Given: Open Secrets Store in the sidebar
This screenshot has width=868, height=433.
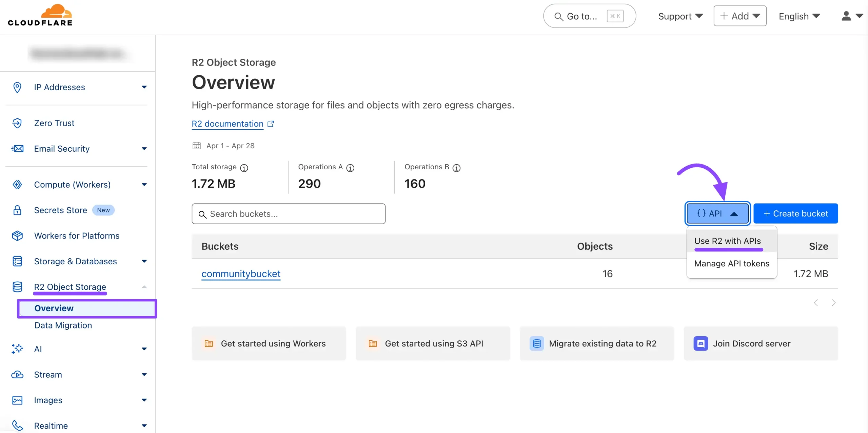Looking at the screenshot, I should coord(60,210).
